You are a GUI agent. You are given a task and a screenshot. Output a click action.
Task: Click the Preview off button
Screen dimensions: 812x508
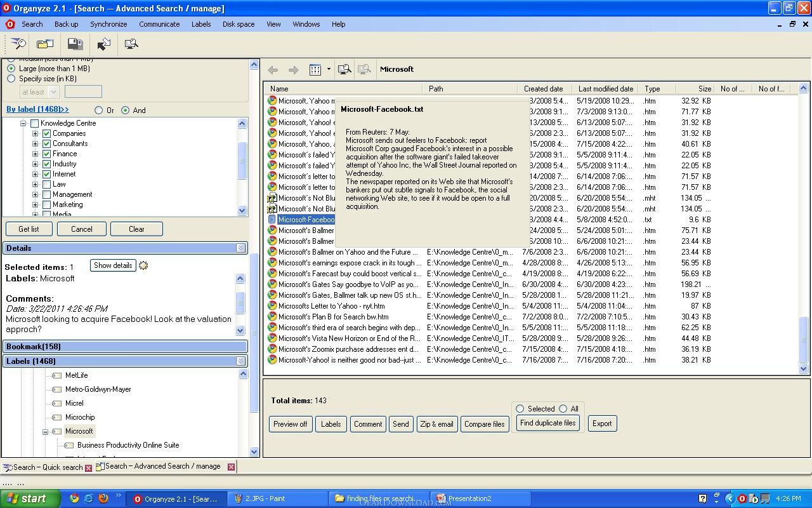(291, 424)
